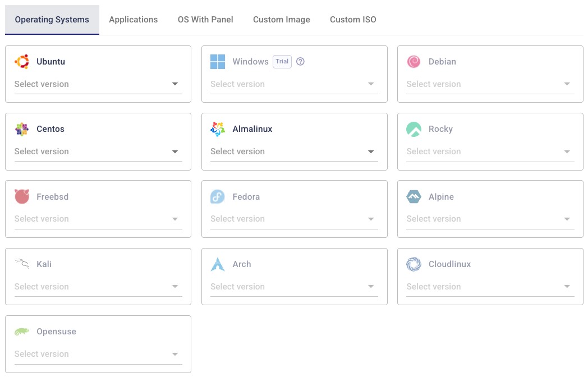Click the Debian swirl logo icon
The image size is (588, 377).
(414, 62)
